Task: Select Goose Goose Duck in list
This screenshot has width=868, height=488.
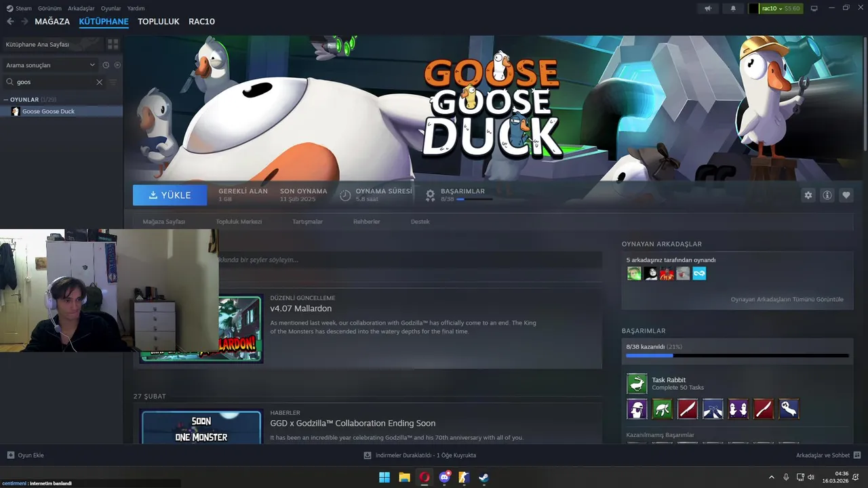Action: point(61,111)
